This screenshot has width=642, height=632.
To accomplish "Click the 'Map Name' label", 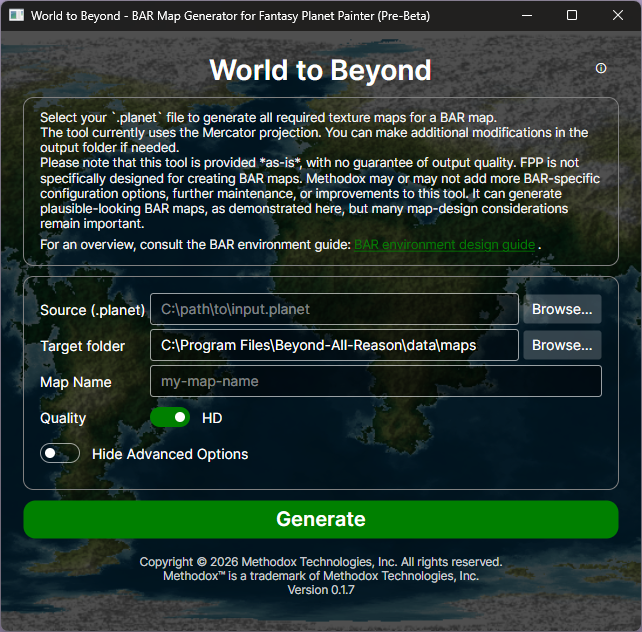I will point(76,382).
